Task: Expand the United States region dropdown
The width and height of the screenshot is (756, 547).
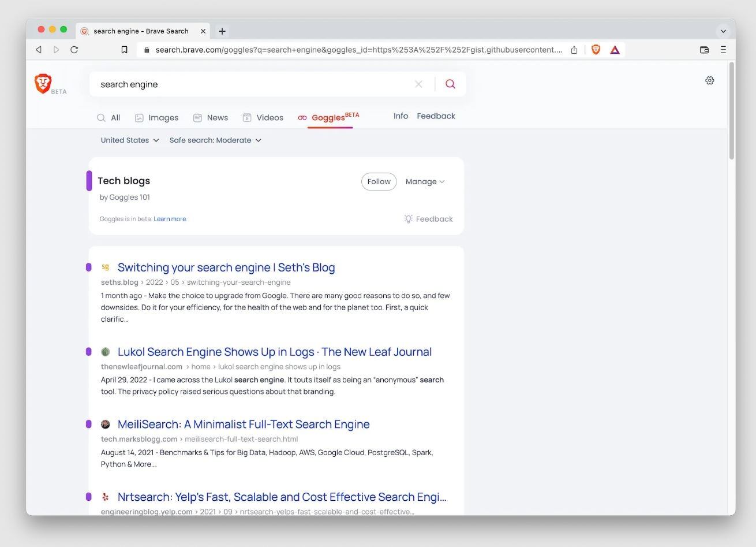Action: coord(129,140)
